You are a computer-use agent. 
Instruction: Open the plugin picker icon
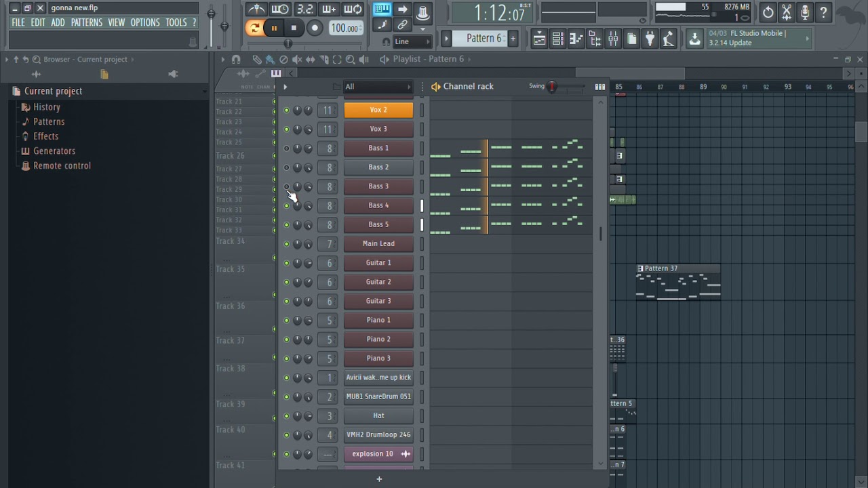(650, 39)
